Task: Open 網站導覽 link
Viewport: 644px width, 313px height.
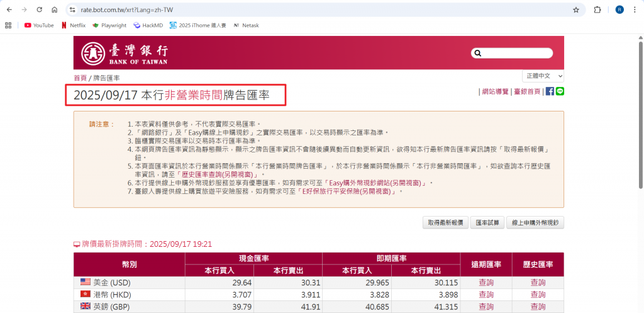Action: point(495,91)
